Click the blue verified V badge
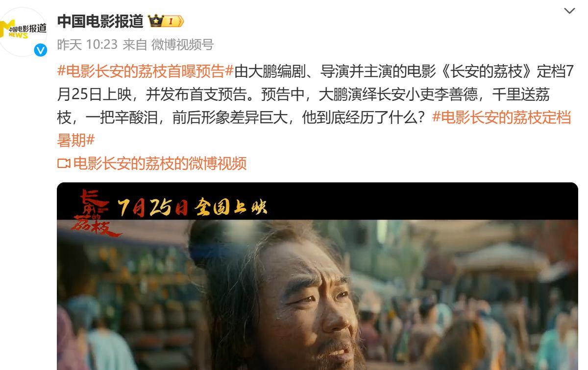Screen dimensions: 588x370 40,50
